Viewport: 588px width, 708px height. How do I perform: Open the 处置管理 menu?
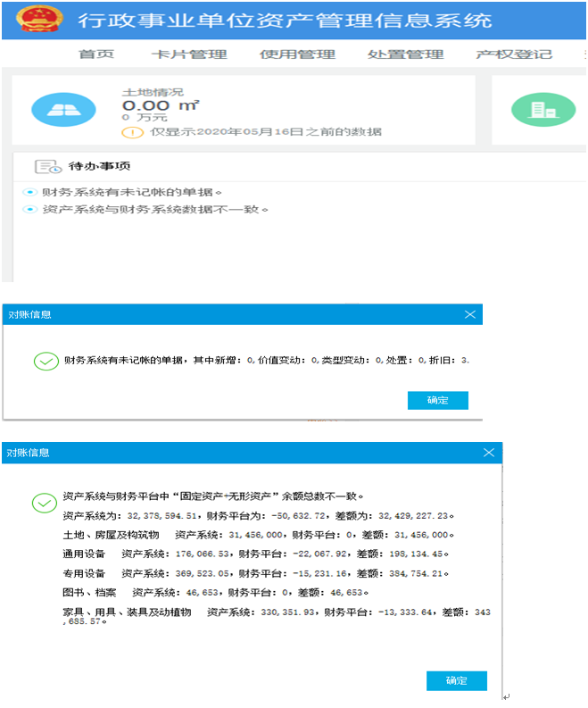[x=405, y=54]
